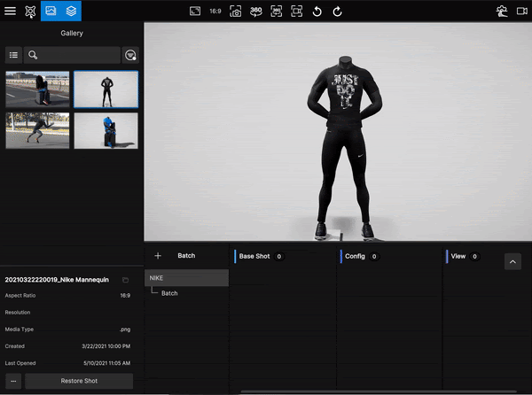Image resolution: width=532 pixels, height=395 pixels.
Task: Click the mannequin in the viewport
Action: [x=345, y=149]
